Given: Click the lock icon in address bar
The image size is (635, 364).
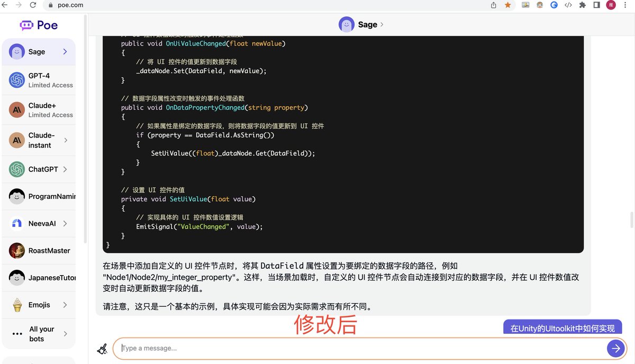Looking at the screenshot, I should (50, 5).
